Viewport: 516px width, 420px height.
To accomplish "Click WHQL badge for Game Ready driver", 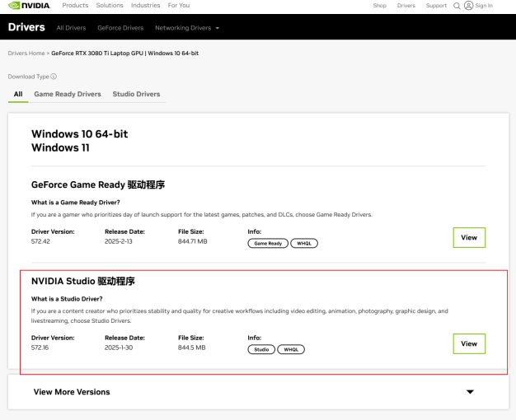I will click(x=303, y=244).
